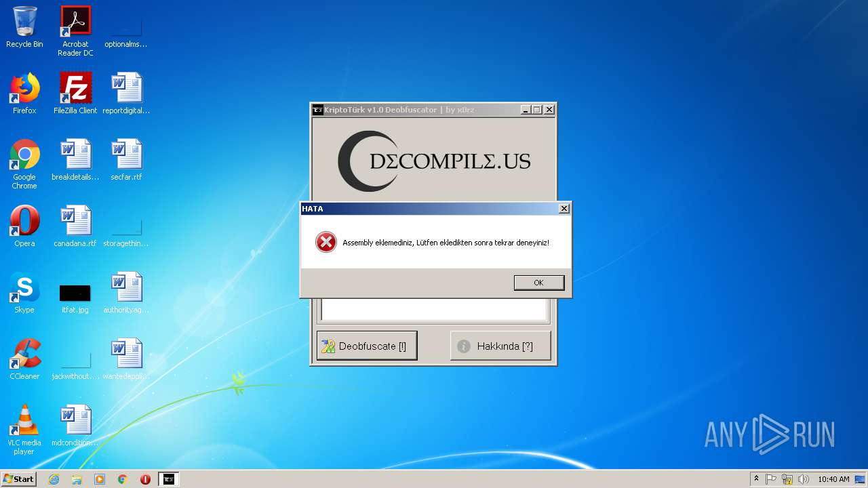The image size is (868, 488).
Task: Select canadana.rtf document
Action: point(75,226)
